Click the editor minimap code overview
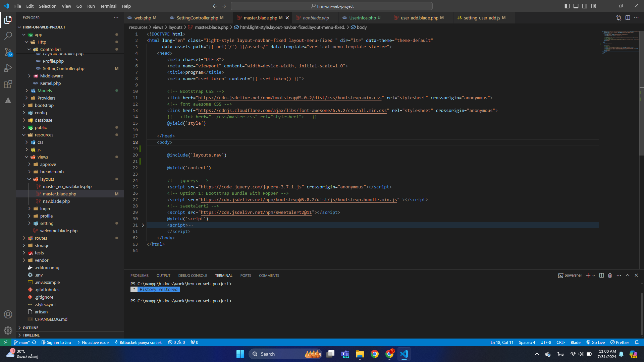This screenshot has width=644, height=362. pos(620,42)
